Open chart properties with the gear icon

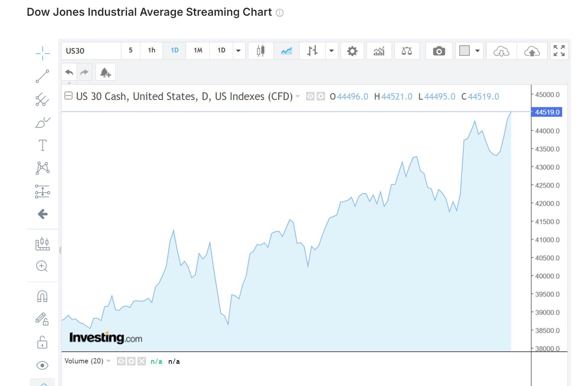[x=352, y=51]
